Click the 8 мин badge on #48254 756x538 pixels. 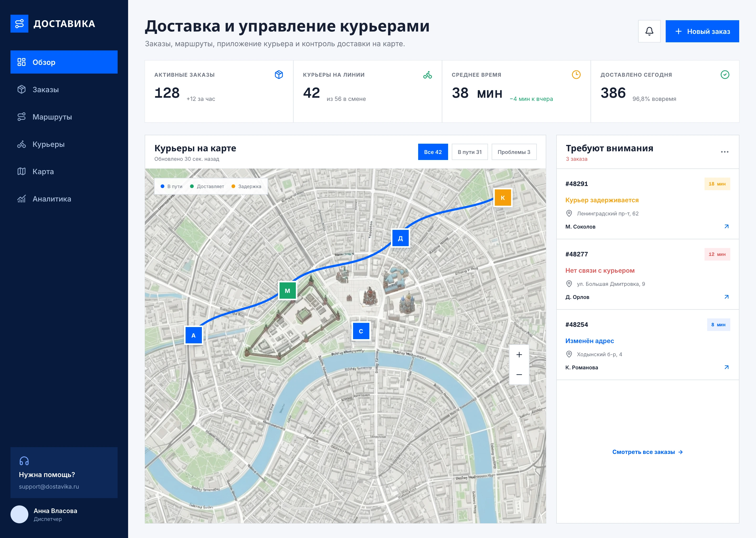coord(718,325)
